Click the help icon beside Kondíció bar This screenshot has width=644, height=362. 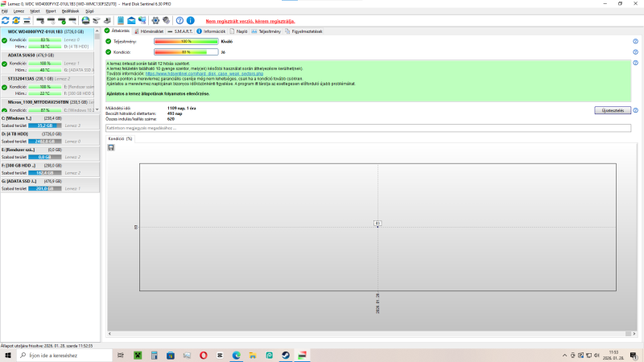point(635,52)
